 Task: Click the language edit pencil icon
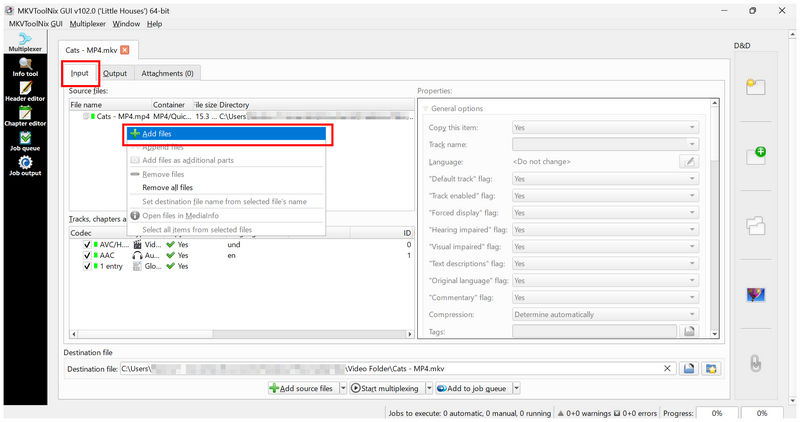pyautogui.click(x=689, y=162)
